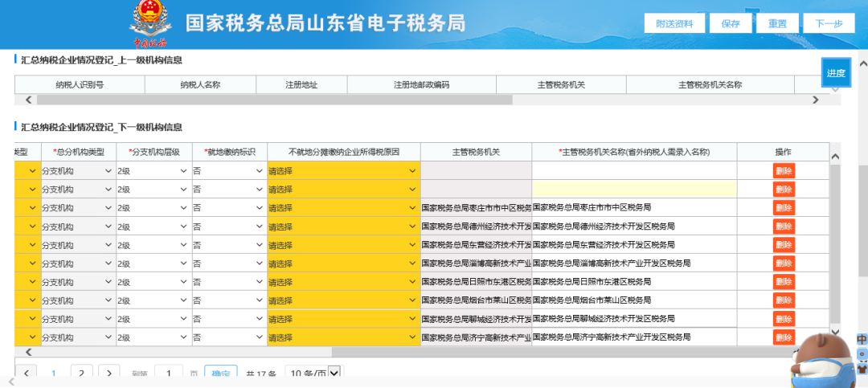Click 主管税务机关名称 header in upper table
The width and height of the screenshot is (868, 388).
point(710,84)
